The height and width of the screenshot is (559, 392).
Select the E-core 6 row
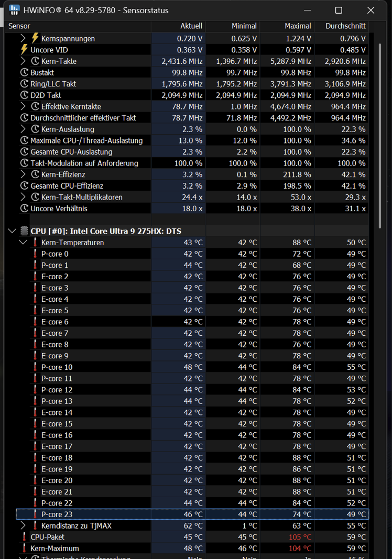193,322
